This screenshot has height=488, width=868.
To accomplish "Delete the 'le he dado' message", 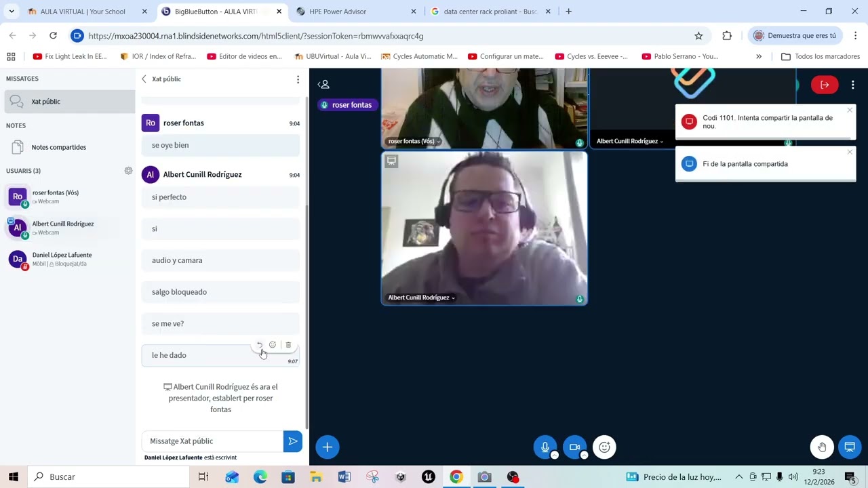I will pyautogui.click(x=288, y=345).
